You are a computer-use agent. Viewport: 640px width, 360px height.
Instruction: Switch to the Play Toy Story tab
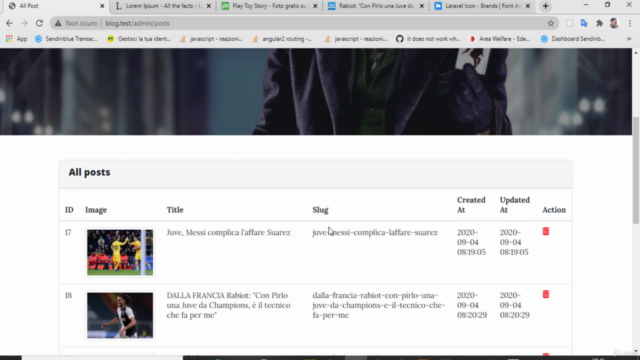click(269, 6)
